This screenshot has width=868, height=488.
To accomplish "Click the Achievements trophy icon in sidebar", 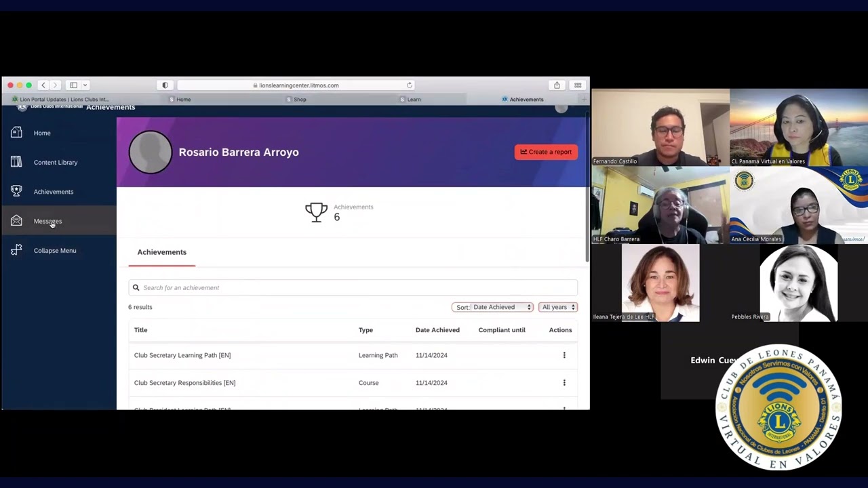I will (16, 191).
